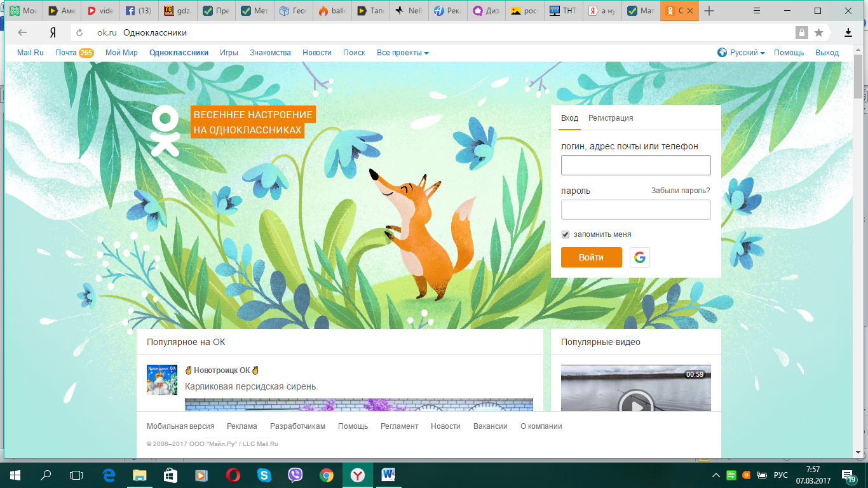Open Viber from the taskbar
The width and height of the screenshot is (868, 488).
coord(295,475)
